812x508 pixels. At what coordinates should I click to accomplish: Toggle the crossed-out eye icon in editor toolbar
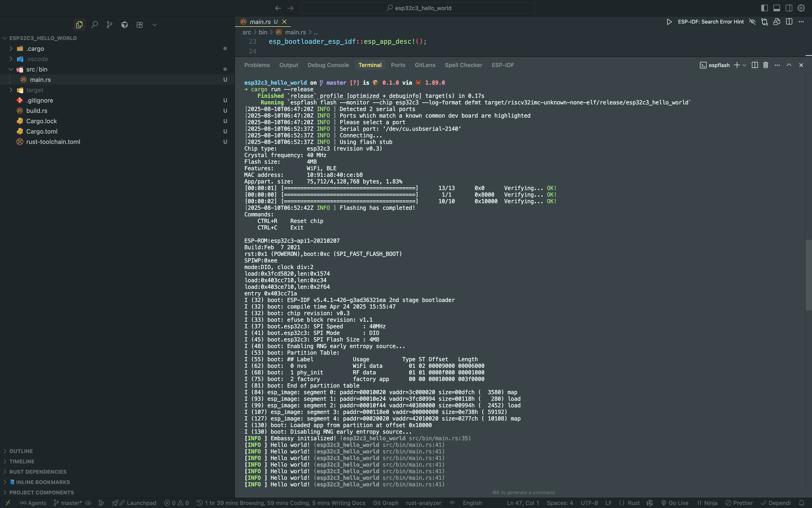[x=752, y=22]
